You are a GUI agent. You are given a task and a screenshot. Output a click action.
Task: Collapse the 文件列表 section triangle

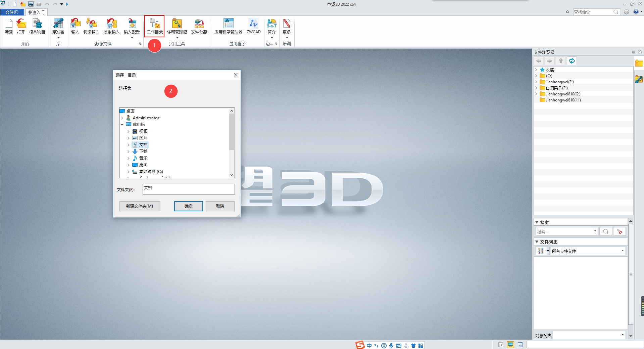coord(537,242)
